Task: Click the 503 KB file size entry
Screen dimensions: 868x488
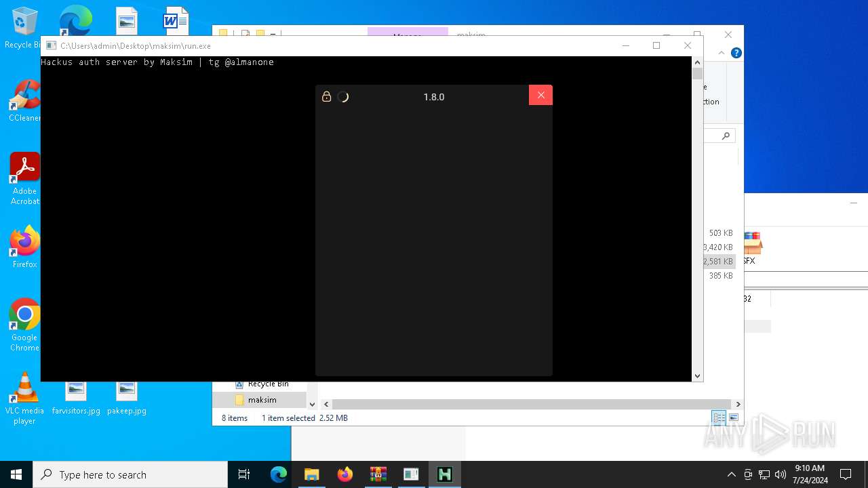Action: (721, 232)
